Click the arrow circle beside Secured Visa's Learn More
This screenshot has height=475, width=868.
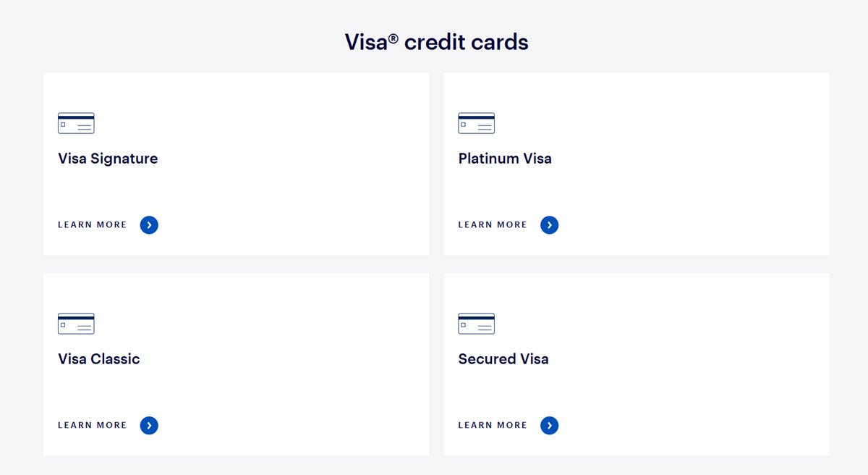pyautogui.click(x=550, y=425)
